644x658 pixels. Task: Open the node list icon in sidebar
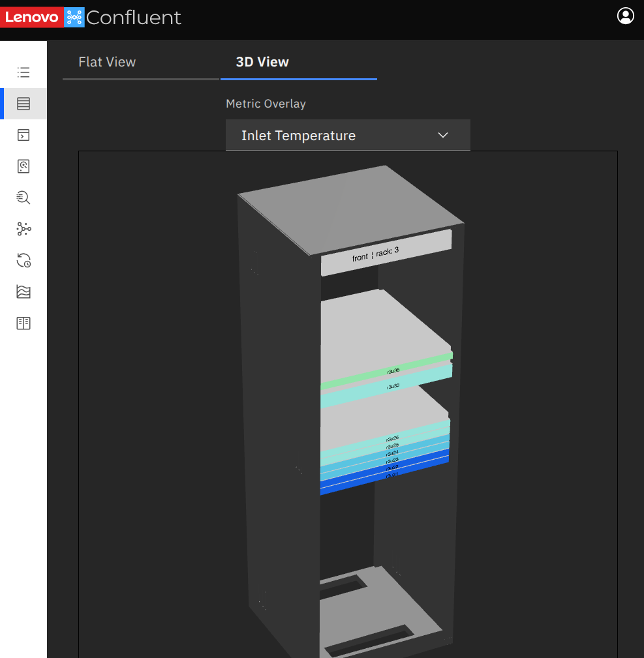(23, 72)
